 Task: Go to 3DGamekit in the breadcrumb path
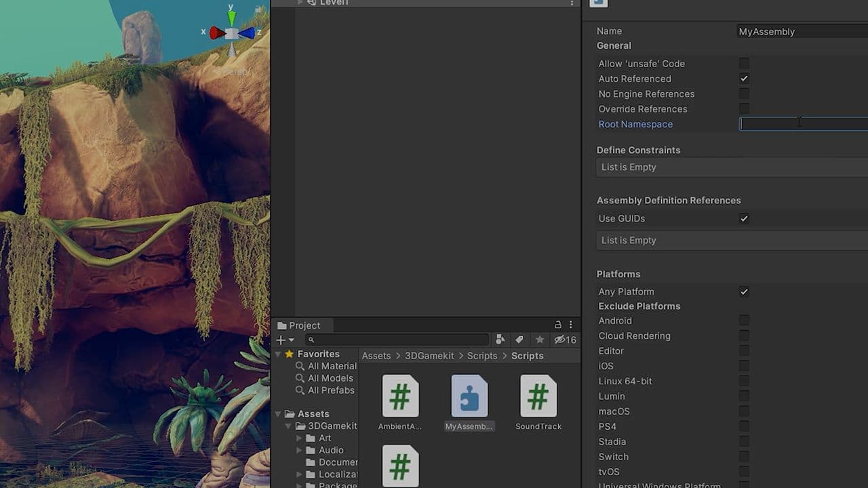(429, 356)
